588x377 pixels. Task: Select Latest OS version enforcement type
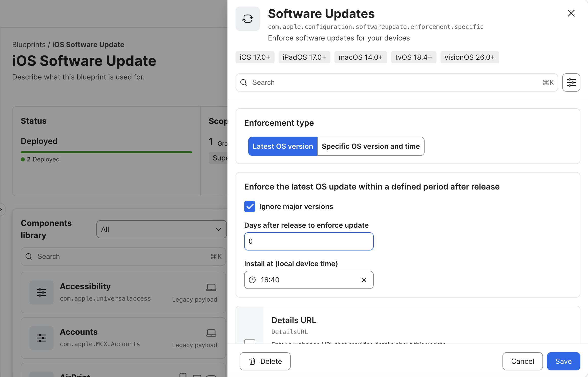point(283,146)
